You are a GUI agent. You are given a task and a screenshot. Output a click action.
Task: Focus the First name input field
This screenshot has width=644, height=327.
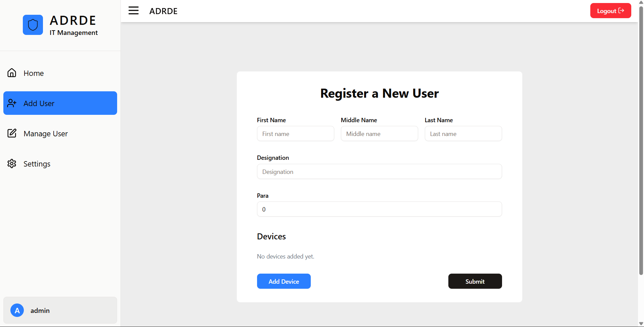tap(295, 133)
